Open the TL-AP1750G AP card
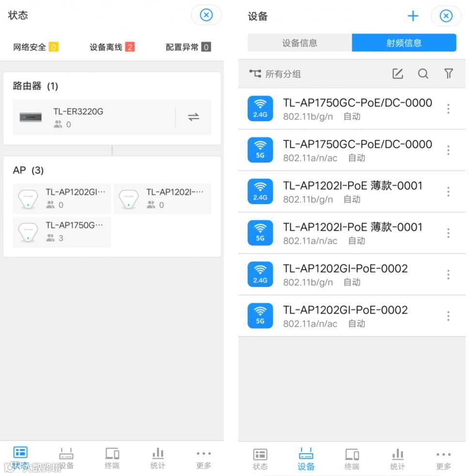Image resolution: width=469 pixels, height=476 pixels. (x=62, y=232)
